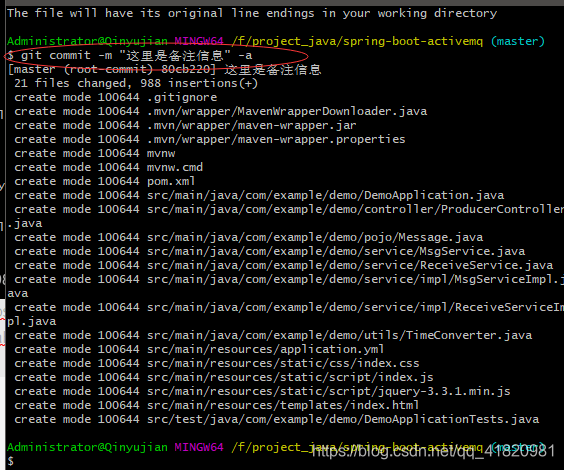Click the DemoApplication.java line
564x470 pixels.
point(259,196)
